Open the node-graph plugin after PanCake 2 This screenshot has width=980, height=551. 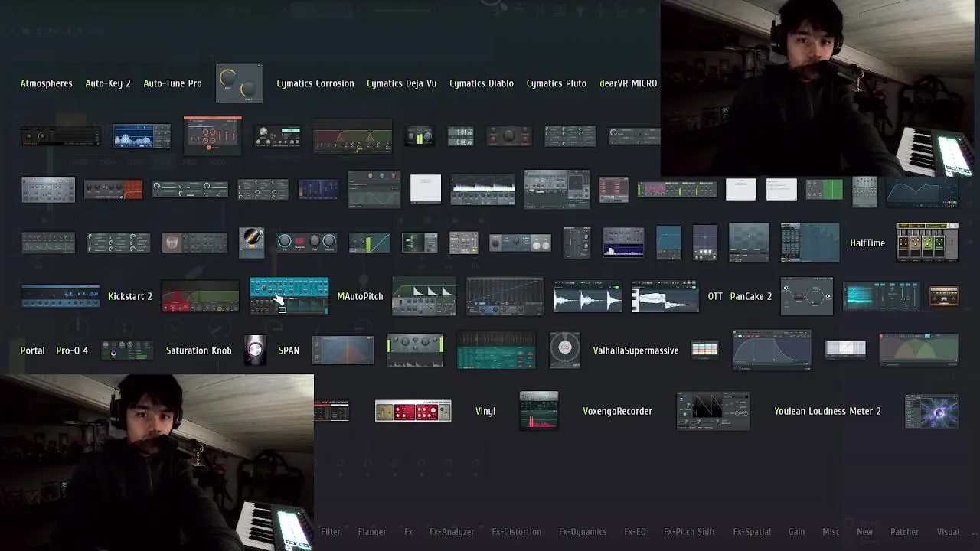pos(807,296)
